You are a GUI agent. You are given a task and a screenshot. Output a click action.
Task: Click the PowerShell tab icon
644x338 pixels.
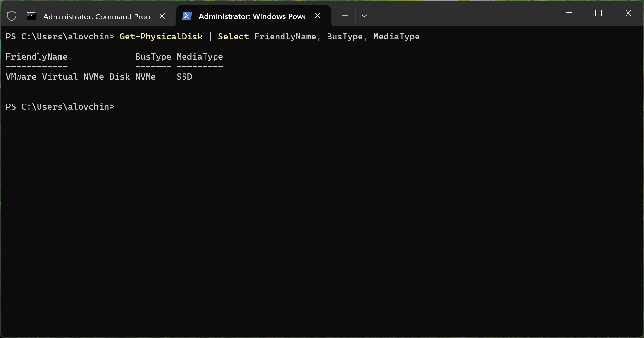(x=187, y=16)
